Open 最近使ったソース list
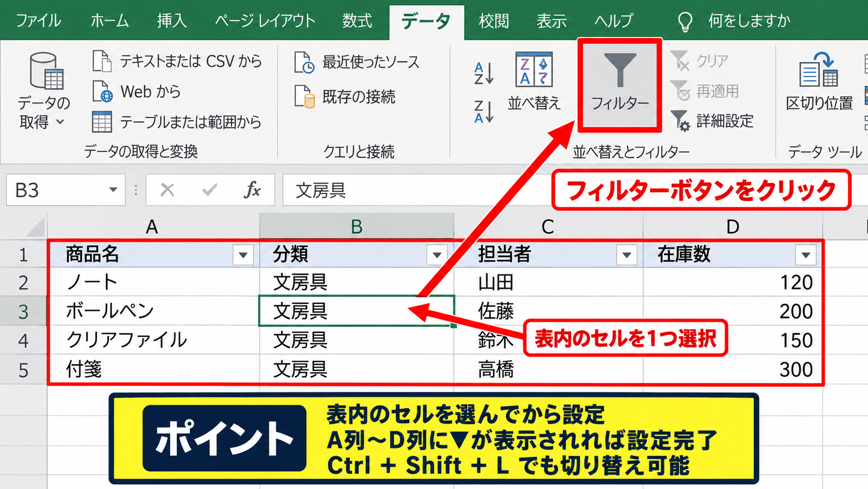 (357, 62)
